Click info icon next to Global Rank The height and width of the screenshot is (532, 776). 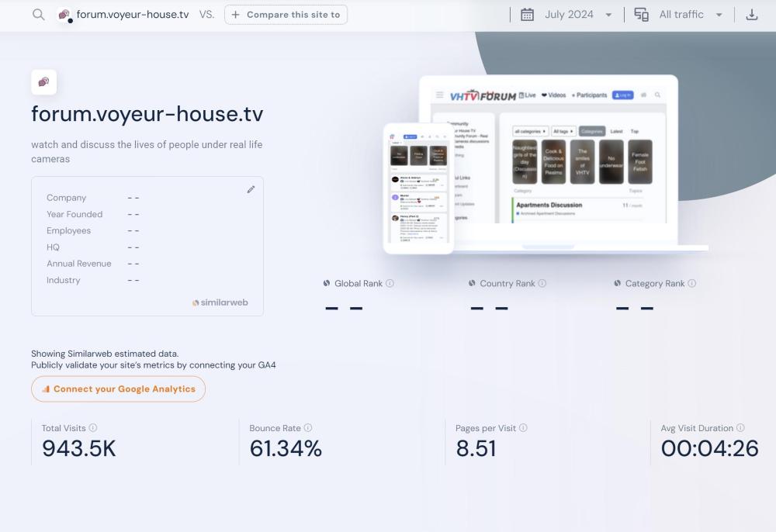tap(390, 284)
